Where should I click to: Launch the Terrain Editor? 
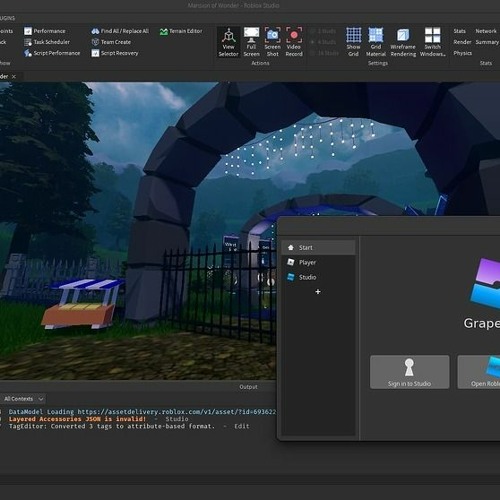coord(181,31)
